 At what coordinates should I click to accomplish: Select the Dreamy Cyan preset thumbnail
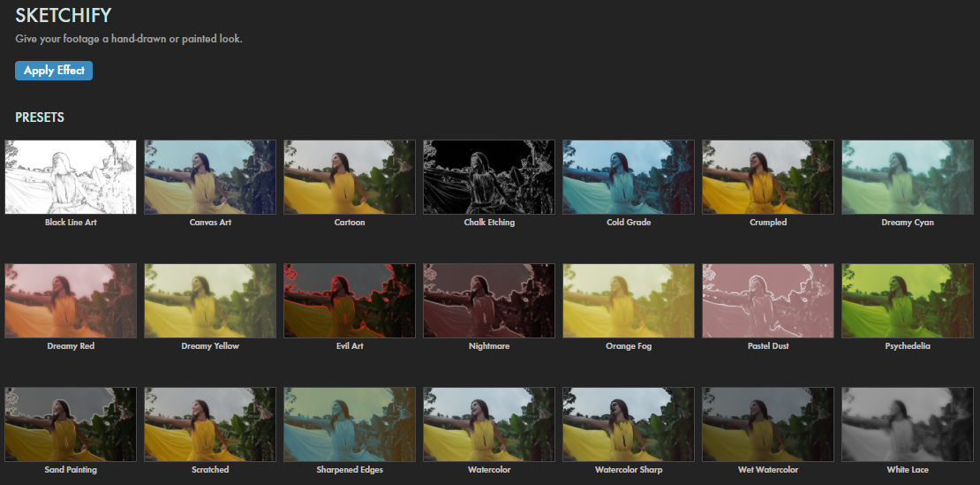908,177
